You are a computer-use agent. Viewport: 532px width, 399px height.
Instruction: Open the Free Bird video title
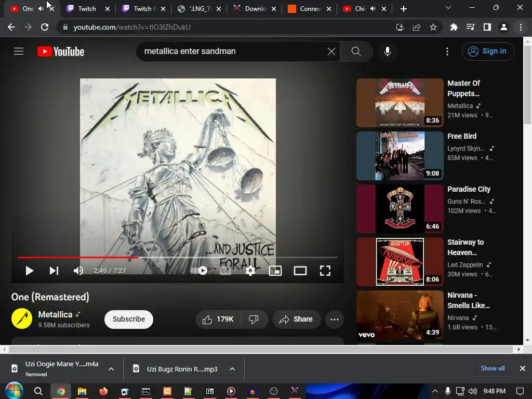(x=462, y=136)
